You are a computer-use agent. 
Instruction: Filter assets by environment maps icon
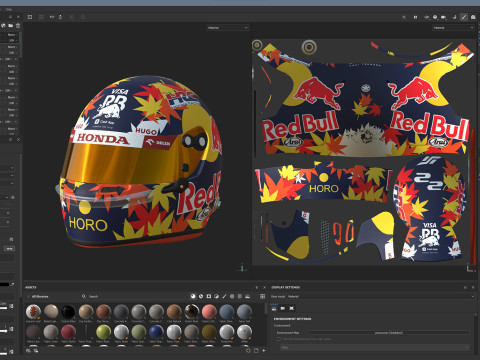pyautogui.click(x=247, y=296)
